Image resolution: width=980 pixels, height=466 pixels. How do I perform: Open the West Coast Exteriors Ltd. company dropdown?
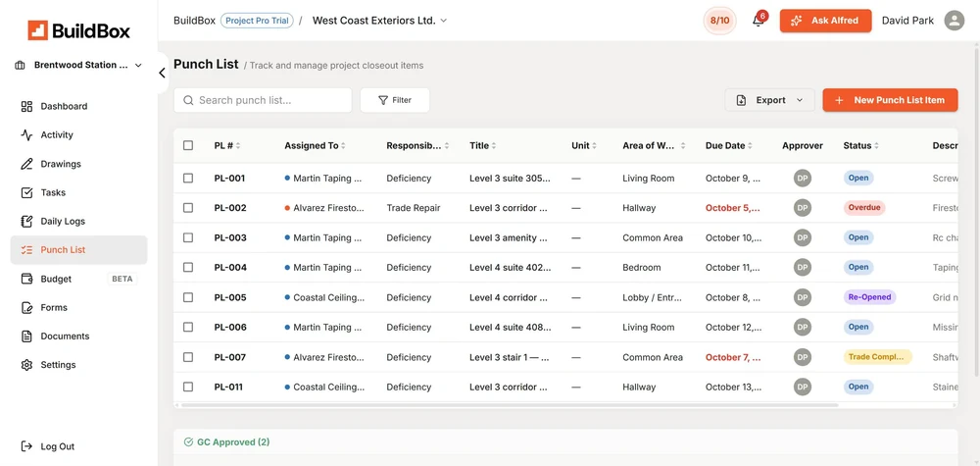[379, 21]
